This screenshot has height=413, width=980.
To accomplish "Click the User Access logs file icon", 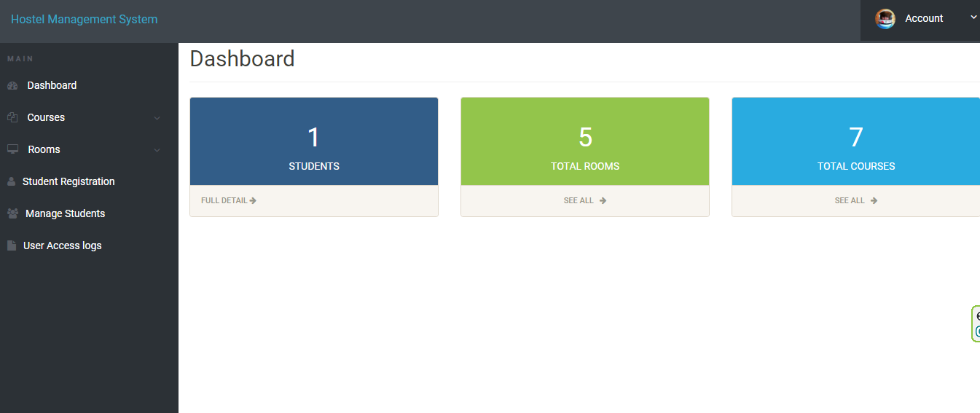I will pos(11,245).
